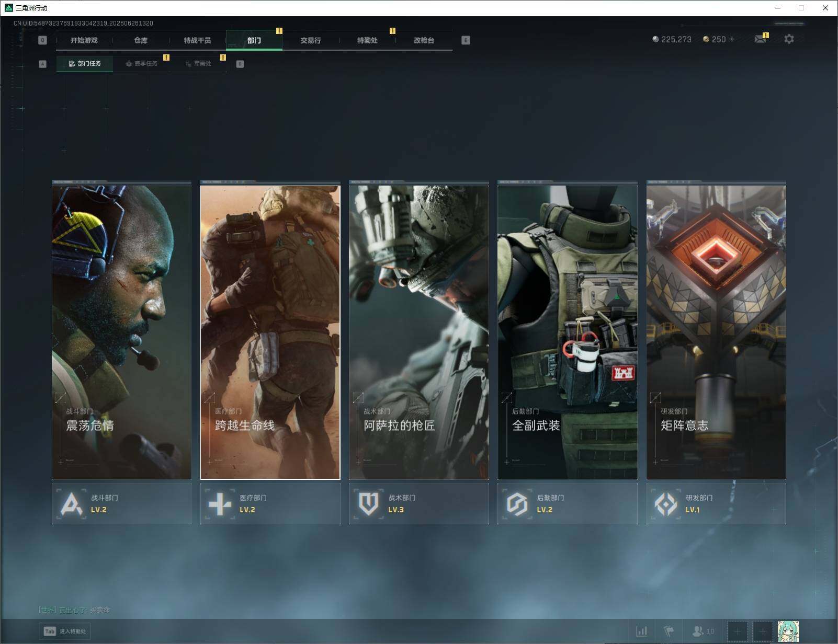Open the mail envelope icon
Viewport: 838px width, 644px height.
[760, 39]
